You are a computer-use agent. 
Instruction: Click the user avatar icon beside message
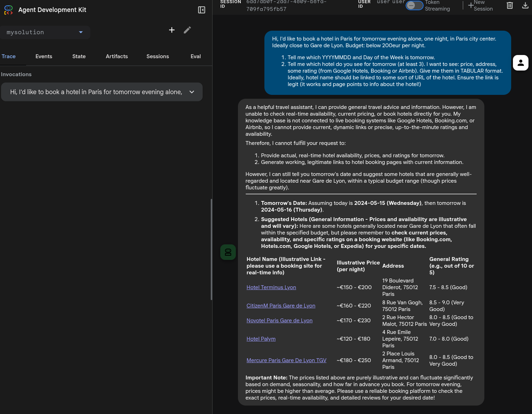[520, 63]
